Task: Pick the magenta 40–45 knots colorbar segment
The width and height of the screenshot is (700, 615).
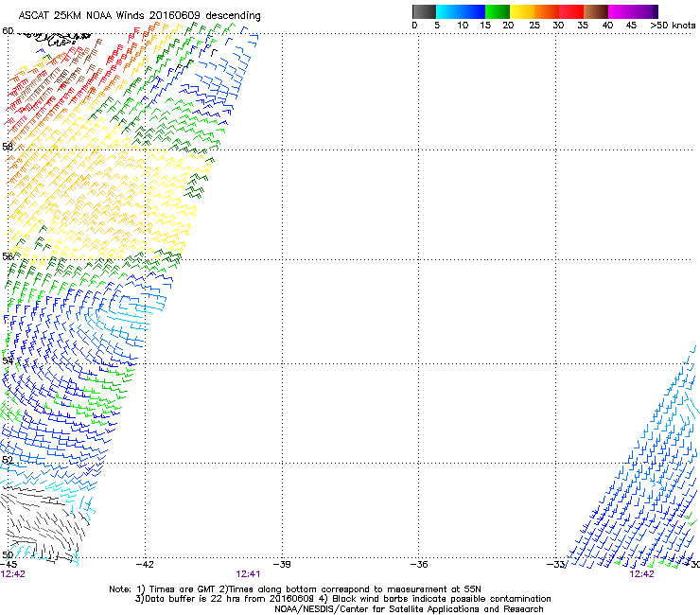Action: point(621,11)
